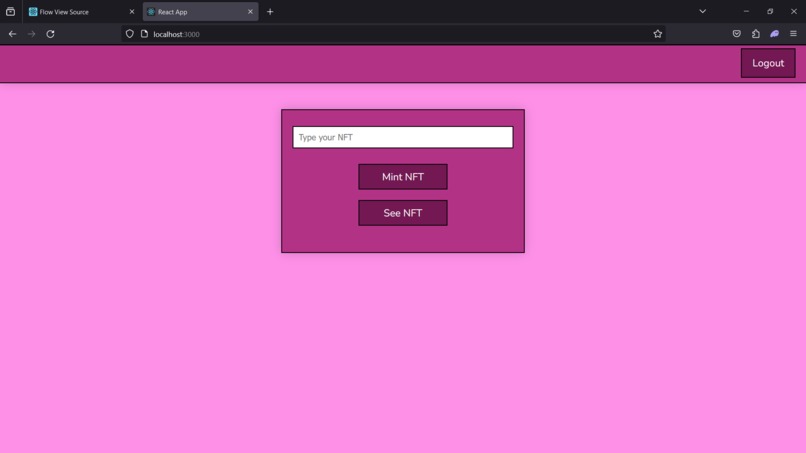The image size is (806, 453).
Task: Open the Firefox application menu
Action: [793, 34]
